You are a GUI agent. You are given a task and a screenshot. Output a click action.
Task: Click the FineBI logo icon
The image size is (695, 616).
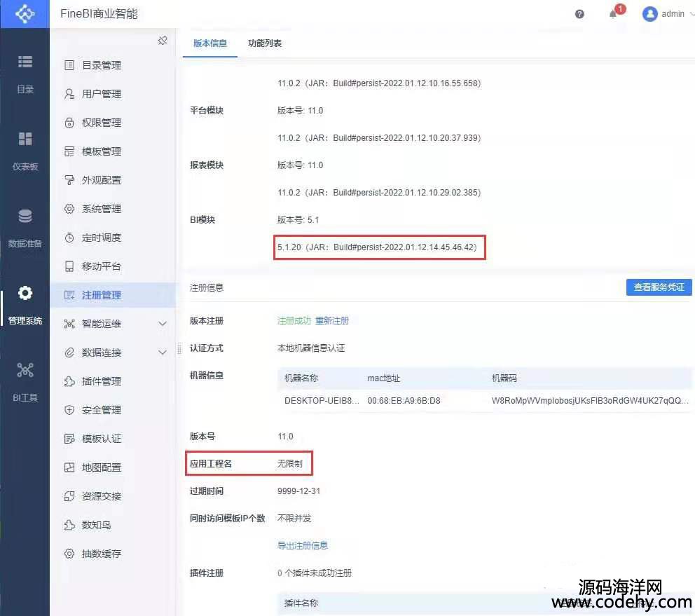tap(25, 14)
